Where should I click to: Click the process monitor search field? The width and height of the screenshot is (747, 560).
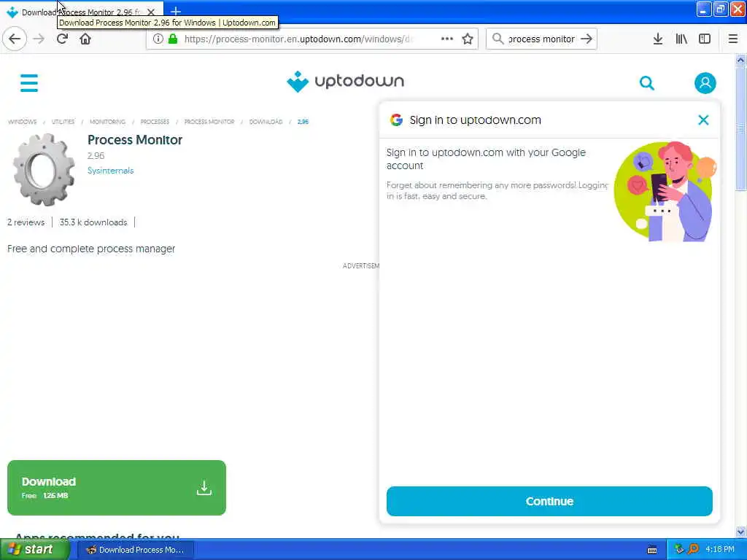click(x=541, y=39)
